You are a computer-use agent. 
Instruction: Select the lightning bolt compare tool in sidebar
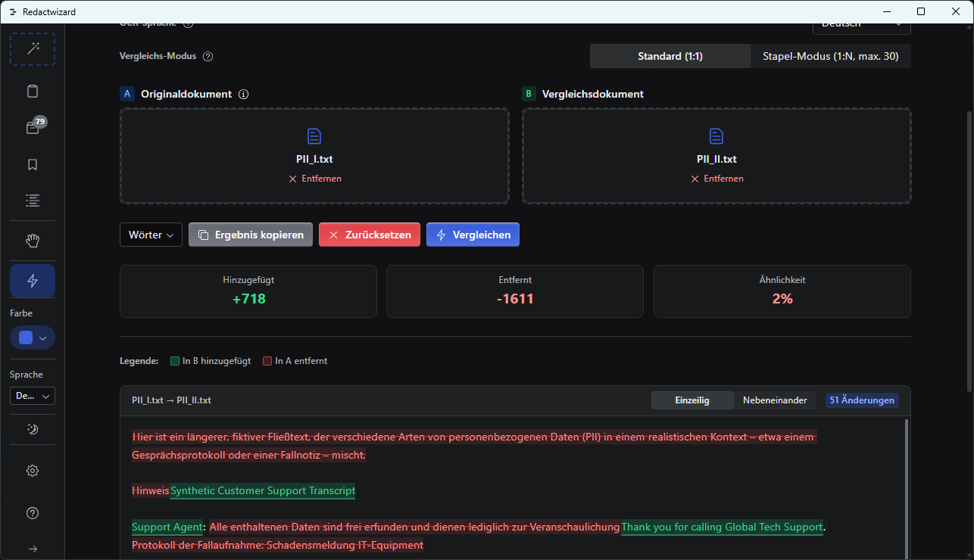[x=33, y=281]
